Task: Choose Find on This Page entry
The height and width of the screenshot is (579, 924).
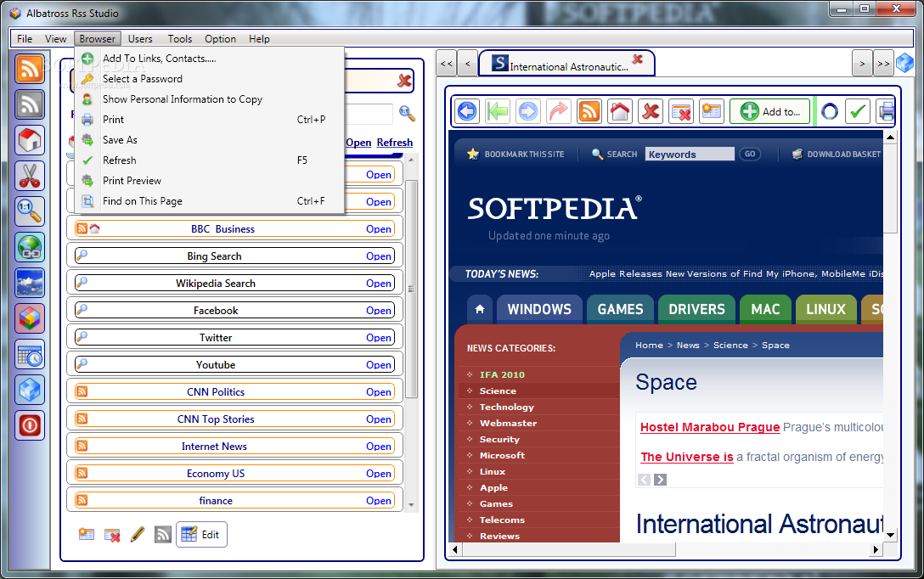Action: point(210,201)
